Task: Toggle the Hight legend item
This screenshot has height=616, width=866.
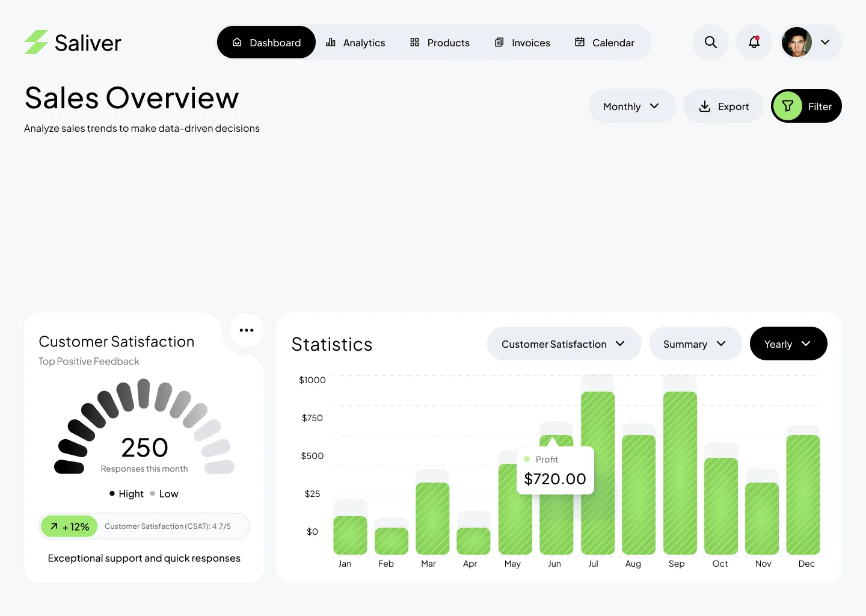Action: 127,494
